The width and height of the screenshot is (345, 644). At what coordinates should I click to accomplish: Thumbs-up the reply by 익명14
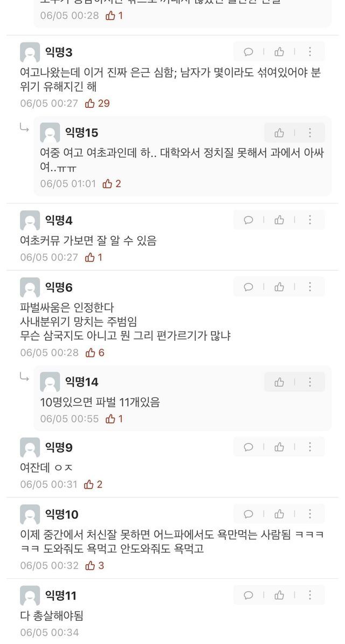(279, 382)
